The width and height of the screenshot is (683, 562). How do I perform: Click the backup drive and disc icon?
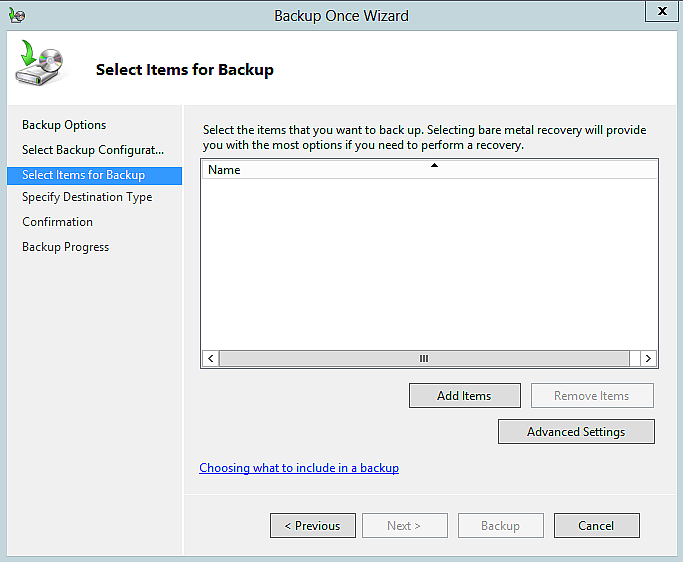[40, 62]
